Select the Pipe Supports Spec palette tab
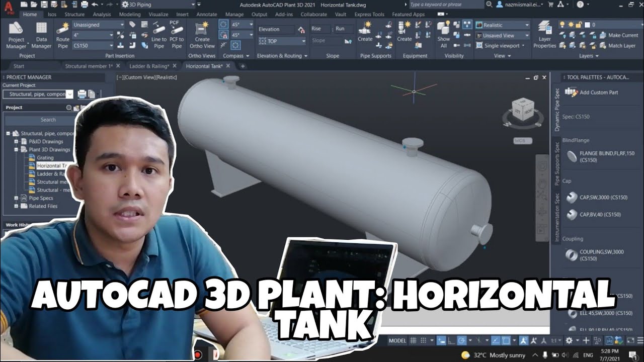The width and height of the screenshot is (644, 362). click(557, 164)
